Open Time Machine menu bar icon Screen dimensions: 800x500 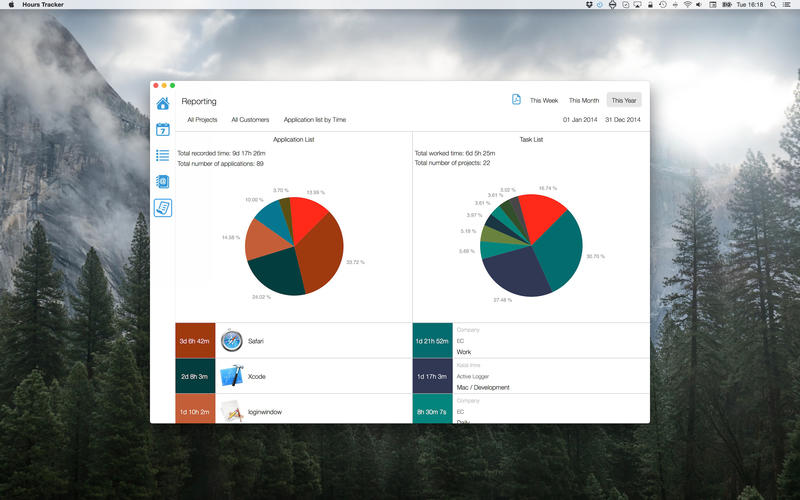point(662,5)
